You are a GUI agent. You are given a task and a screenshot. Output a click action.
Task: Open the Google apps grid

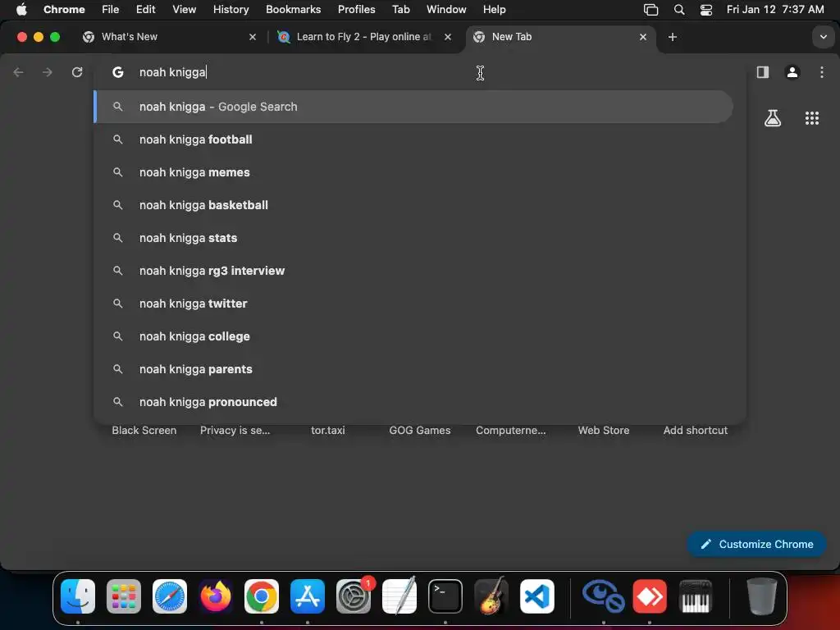click(x=811, y=118)
